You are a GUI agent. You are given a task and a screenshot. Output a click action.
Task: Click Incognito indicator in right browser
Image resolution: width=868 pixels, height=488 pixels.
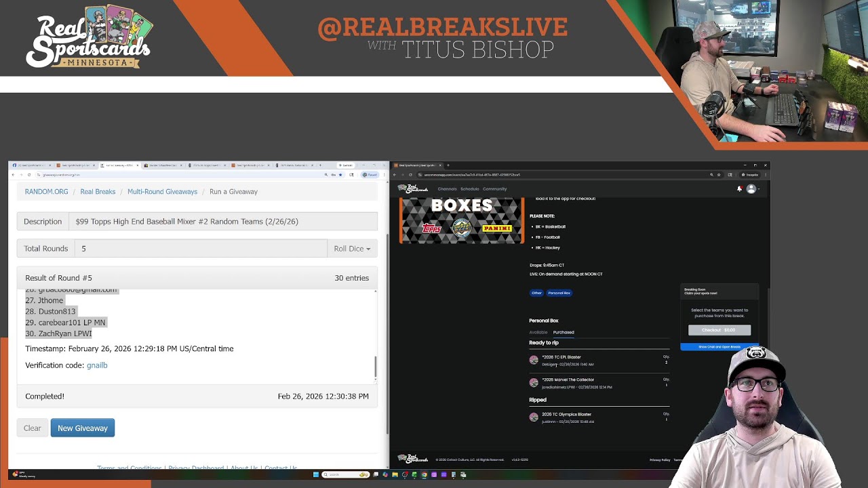pyautogui.click(x=749, y=174)
